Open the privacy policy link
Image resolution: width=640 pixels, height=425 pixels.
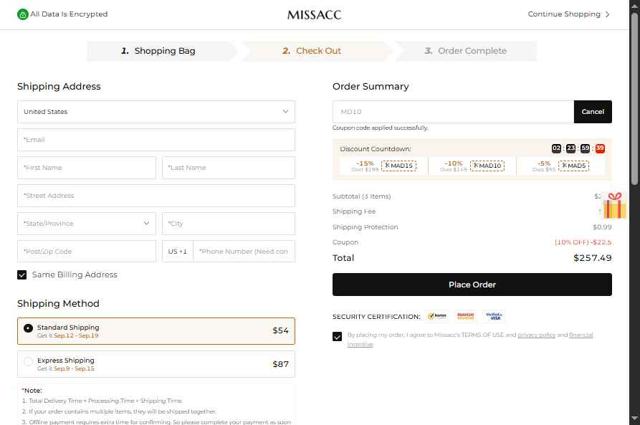[x=536, y=335]
